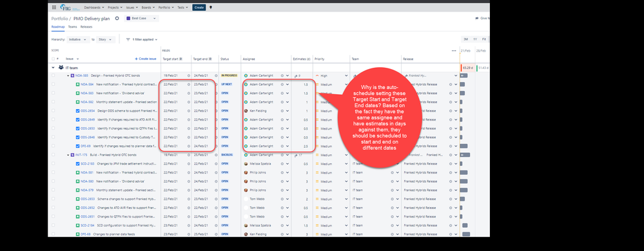Select checkbox for NOA-585 row
The height and width of the screenshot is (251, 644).
pyautogui.click(x=53, y=75)
